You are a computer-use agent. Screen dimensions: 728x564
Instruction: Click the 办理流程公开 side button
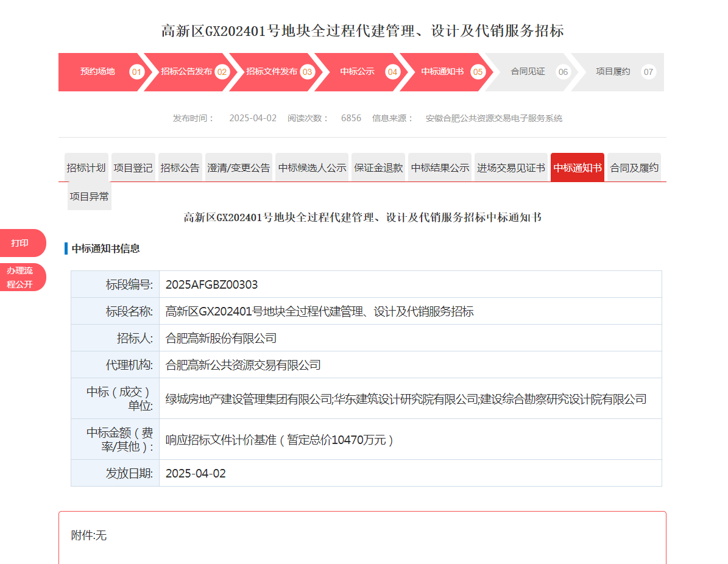click(x=21, y=277)
